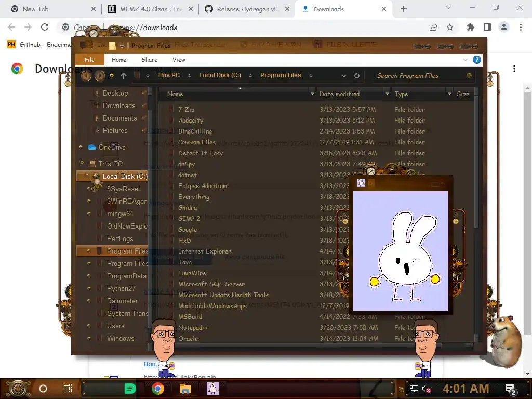Reload the Chrome downloads page

(x=45, y=27)
